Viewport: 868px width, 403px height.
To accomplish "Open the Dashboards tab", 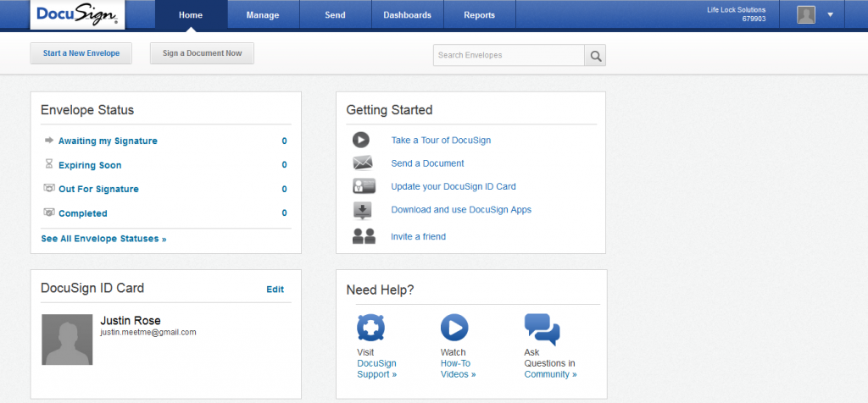I will point(408,15).
